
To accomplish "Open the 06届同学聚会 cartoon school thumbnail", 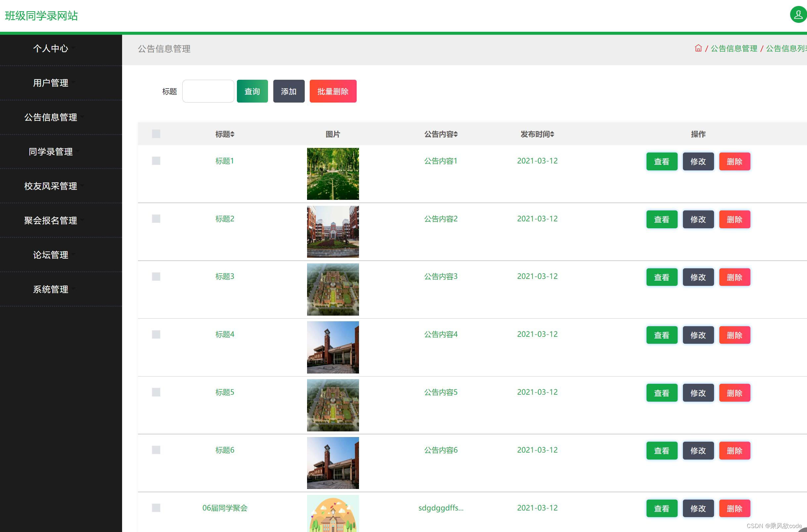I will 333,513.
